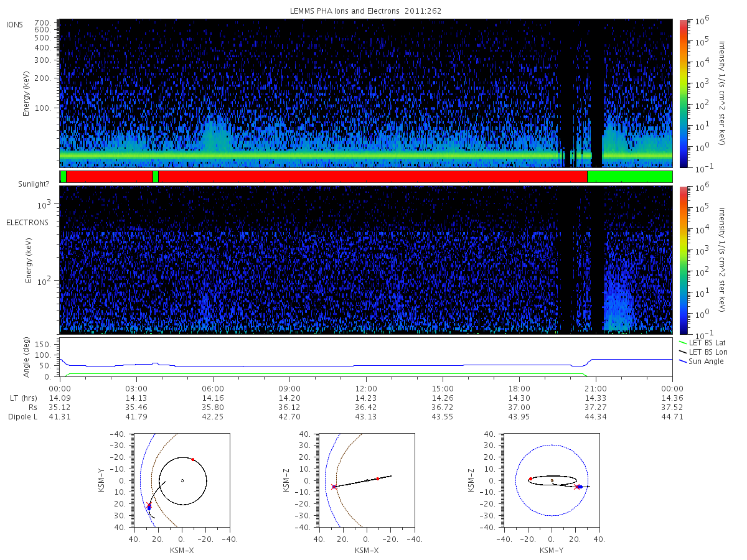Click the Rs value '37.52'
The height and width of the screenshot is (560, 747).
(672, 408)
